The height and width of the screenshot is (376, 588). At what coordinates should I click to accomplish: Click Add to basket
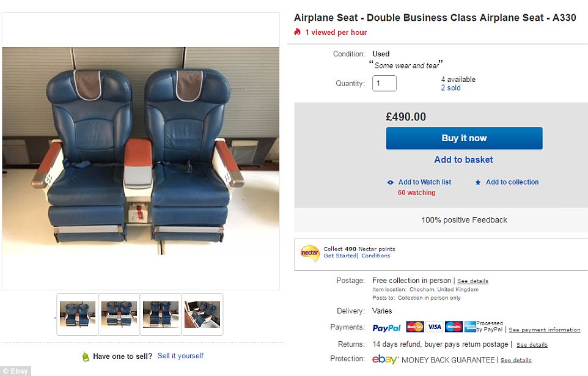click(463, 160)
